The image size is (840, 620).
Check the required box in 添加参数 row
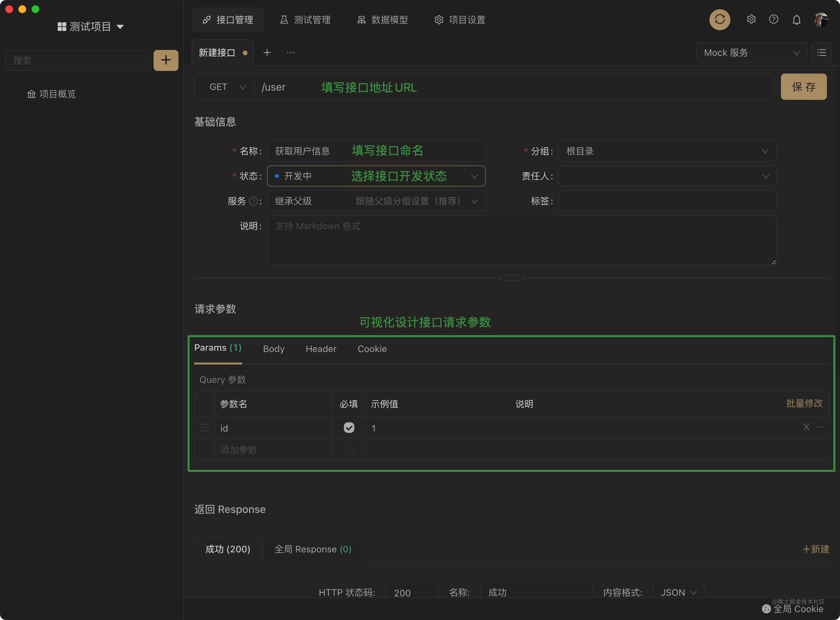pyautogui.click(x=349, y=449)
